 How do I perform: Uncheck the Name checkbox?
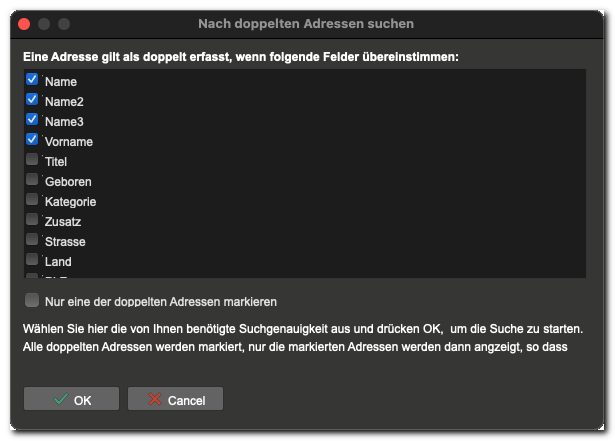pyautogui.click(x=32, y=79)
